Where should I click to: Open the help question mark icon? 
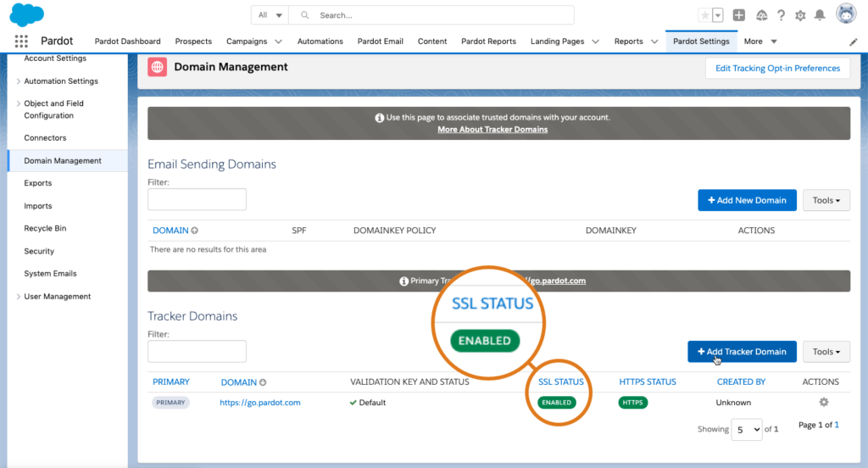781,15
